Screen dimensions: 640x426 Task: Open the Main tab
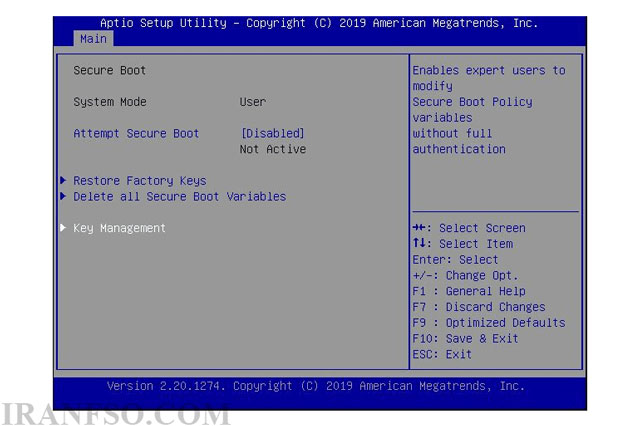(x=93, y=39)
